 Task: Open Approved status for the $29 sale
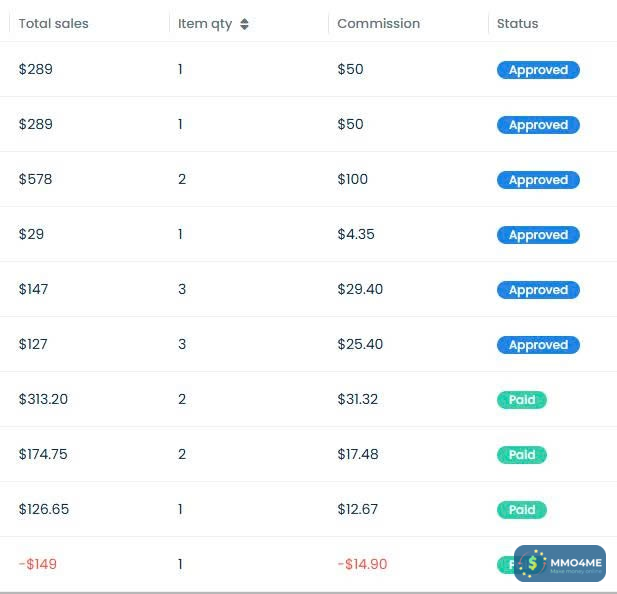[538, 235]
